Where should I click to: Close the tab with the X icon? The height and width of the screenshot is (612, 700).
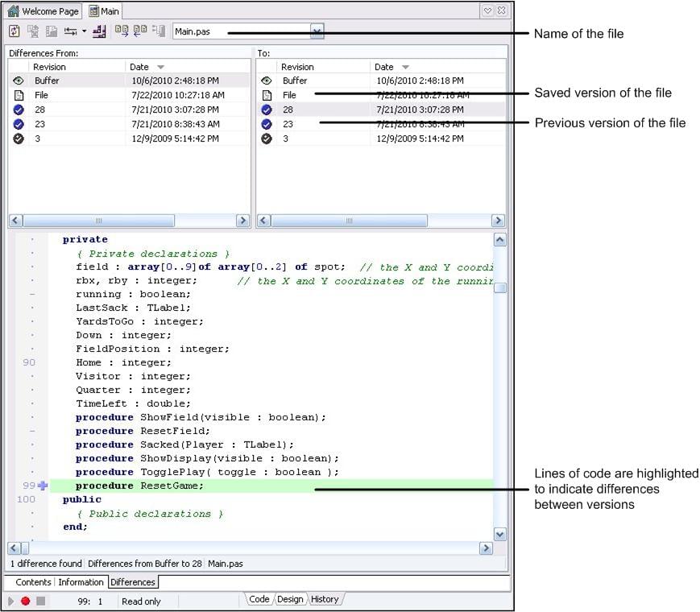point(501,10)
